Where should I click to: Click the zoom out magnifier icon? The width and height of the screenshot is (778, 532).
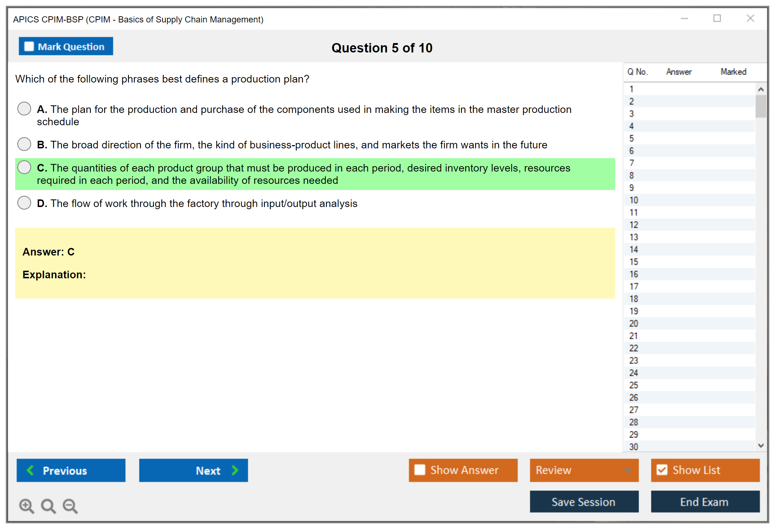(x=70, y=506)
